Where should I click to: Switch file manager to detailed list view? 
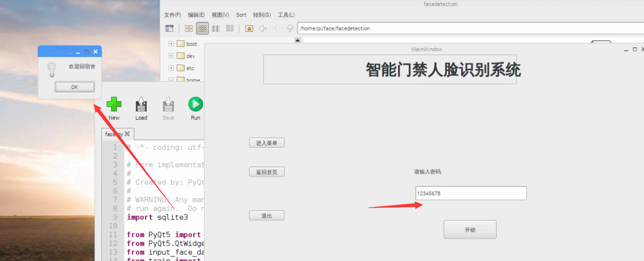[230, 28]
